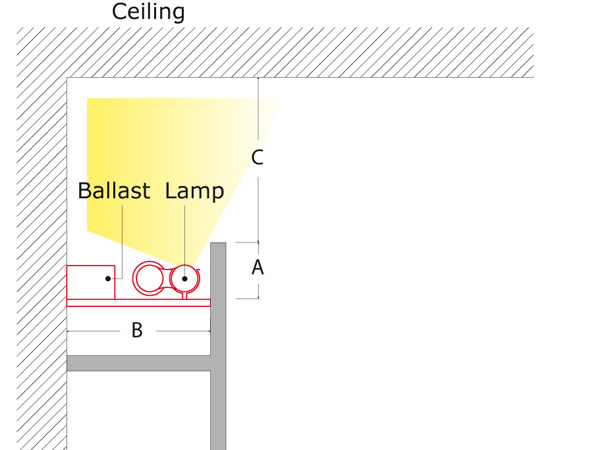
Task: Click dimension letter C
Action: (x=257, y=157)
